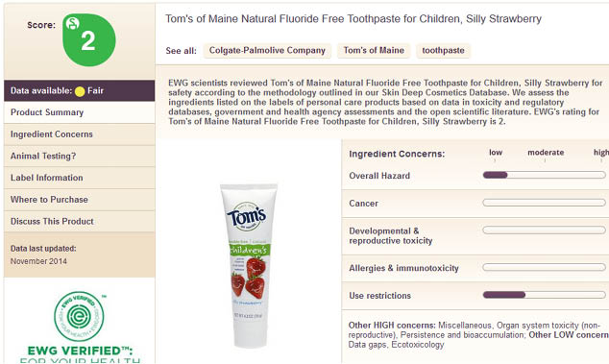609x364 pixels.
Task: Click the Data available: Fair header
Action: [x=79, y=91]
